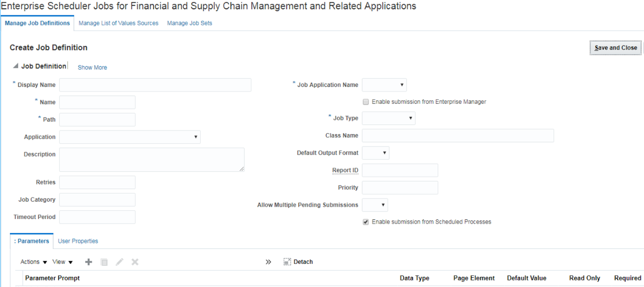Viewport: 644px width, 287px height.
Task: Switch to Manage Job Sets tab
Action: [190, 23]
